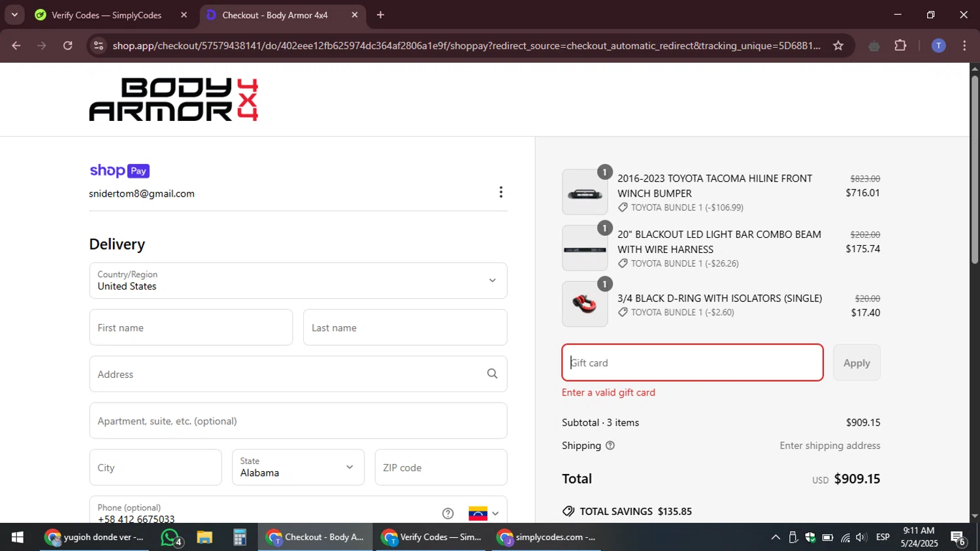980x551 pixels.
Task: Switch to yugioh donde ver taskbar window
Action: point(95,537)
